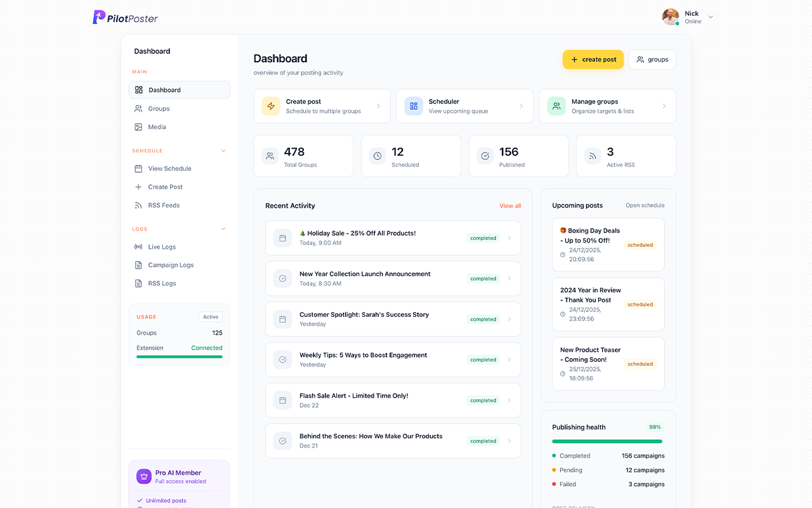Click the calendar icon for Flash Sale Alert
This screenshot has height=508, width=812.
[x=283, y=401]
